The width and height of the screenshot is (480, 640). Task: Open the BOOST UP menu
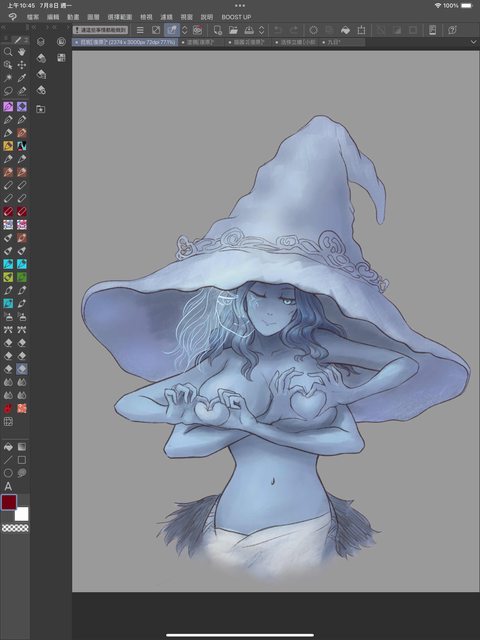tap(236, 17)
